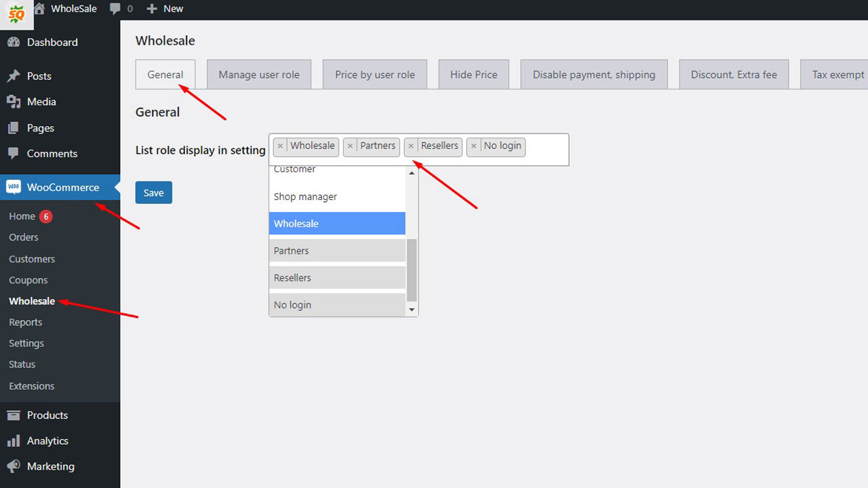Screen dimensions: 868x488
Task: Click the Posts pushpin icon
Action: tap(13, 76)
